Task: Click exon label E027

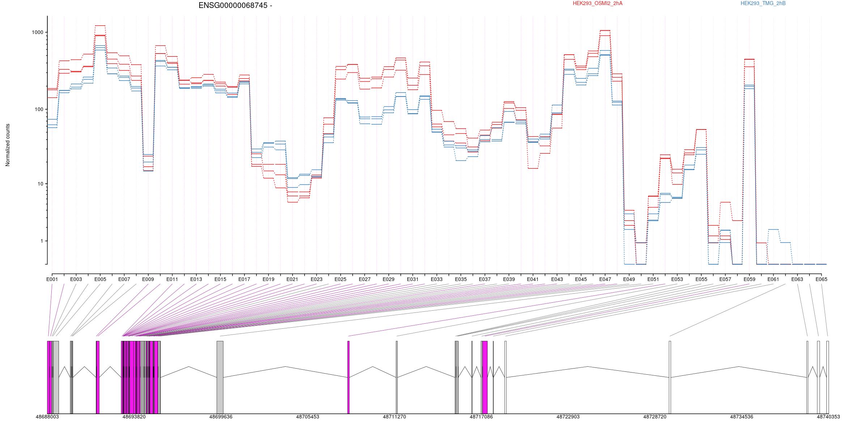Action: (365, 279)
